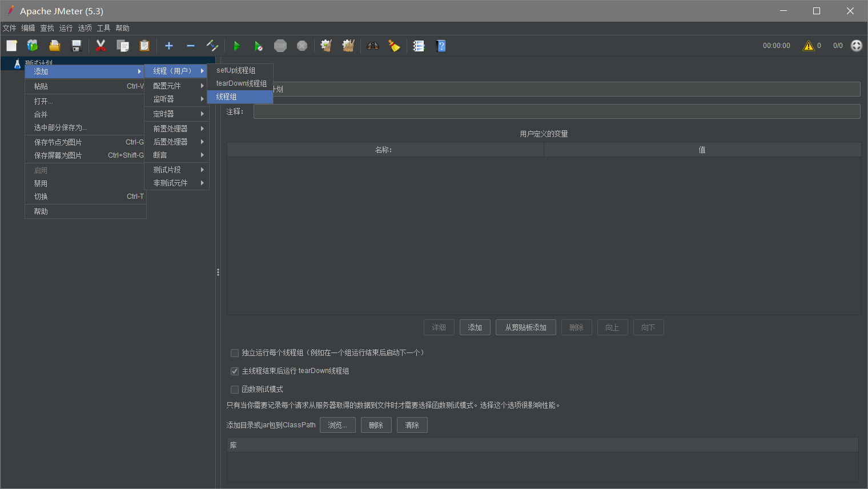Select 粘贴 in context menu

(x=86, y=86)
